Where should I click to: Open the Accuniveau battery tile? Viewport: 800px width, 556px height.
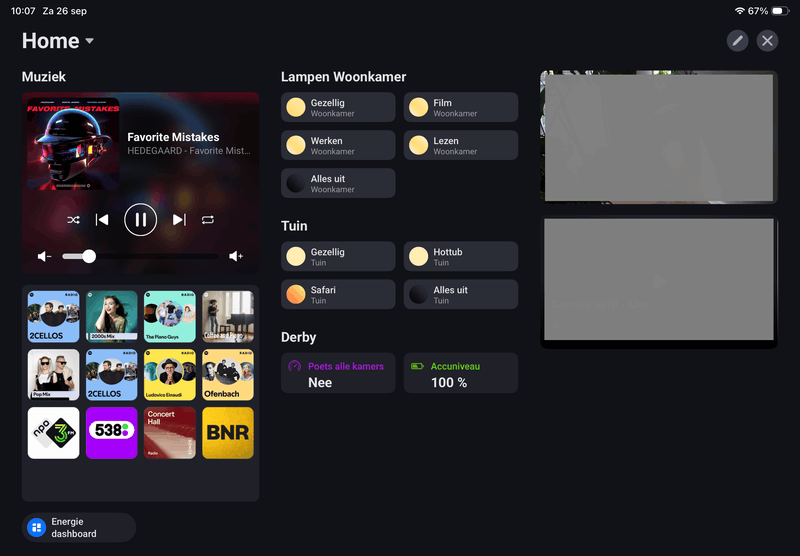(x=461, y=373)
